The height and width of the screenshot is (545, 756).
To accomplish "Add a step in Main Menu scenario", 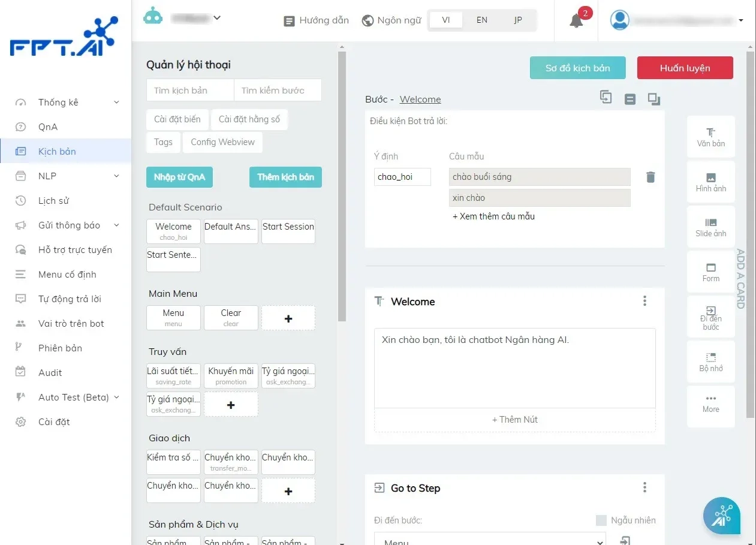I will [x=288, y=318].
